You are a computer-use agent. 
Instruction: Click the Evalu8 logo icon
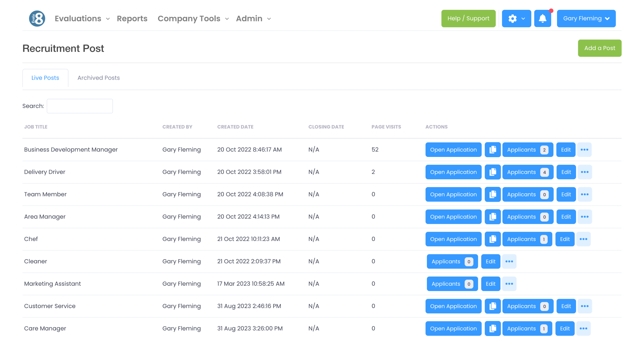click(x=37, y=18)
